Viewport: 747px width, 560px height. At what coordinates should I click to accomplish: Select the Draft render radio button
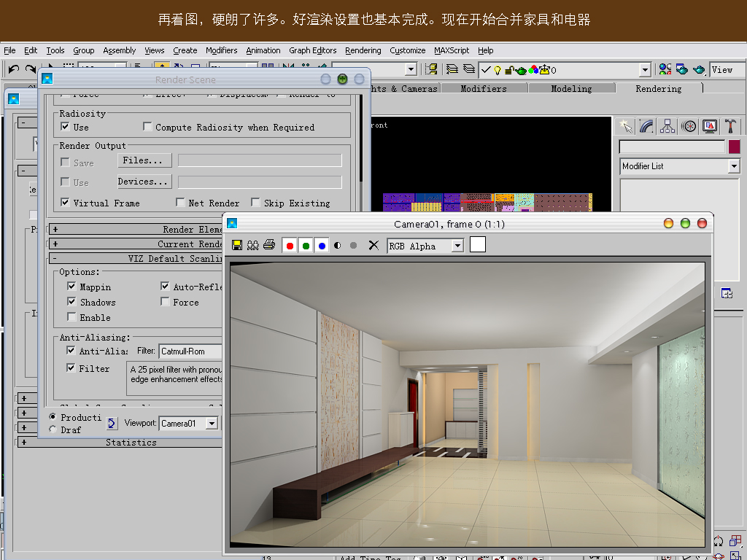coord(53,429)
